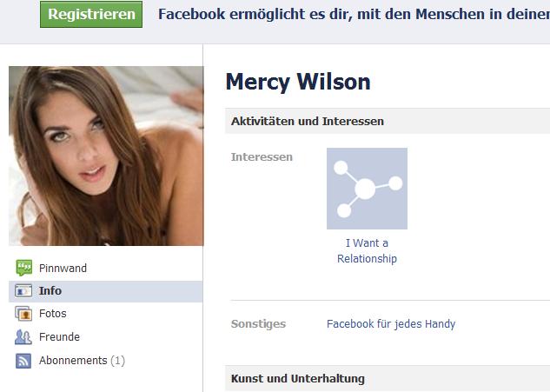The height and width of the screenshot is (392, 550).
Task: Select the Info card icon
Action: tap(23, 291)
